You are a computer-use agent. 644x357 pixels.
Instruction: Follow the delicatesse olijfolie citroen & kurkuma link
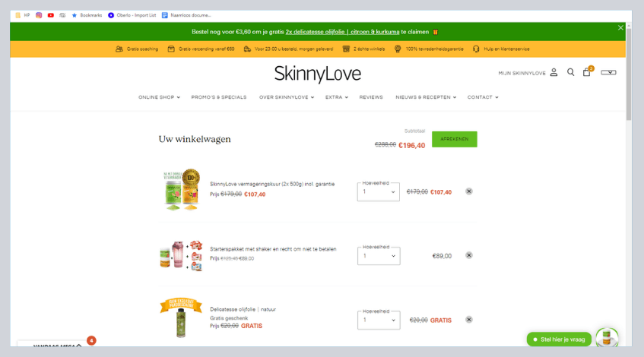(x=342, y=32)
